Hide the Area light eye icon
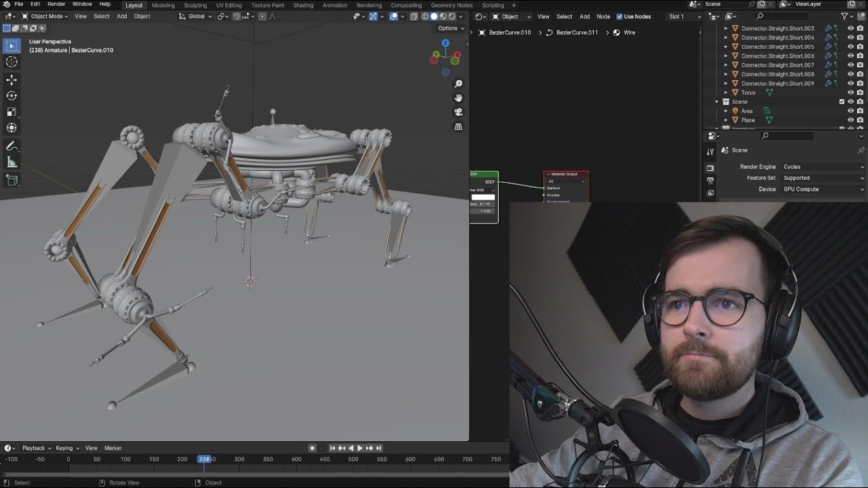The height and width of the screenshot is (488, 868). (851, 111)
